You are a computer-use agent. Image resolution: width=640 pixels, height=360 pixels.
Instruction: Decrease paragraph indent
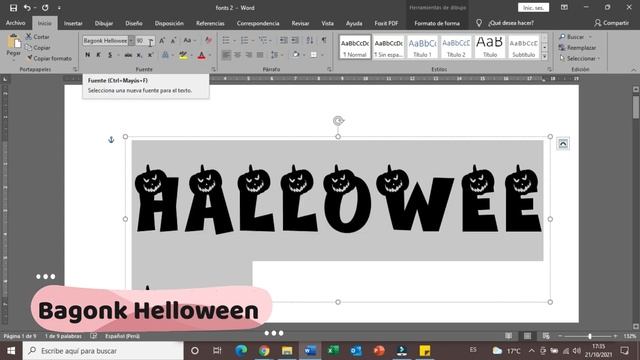pos(283,40)
